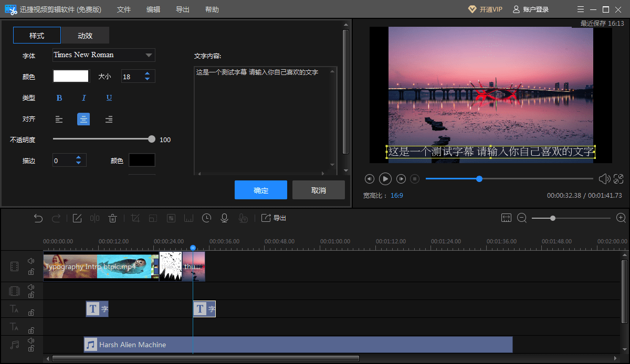
Task: Click the zoom-in magnifier beside the timeline slider
Action: click(x=620, y=218)
